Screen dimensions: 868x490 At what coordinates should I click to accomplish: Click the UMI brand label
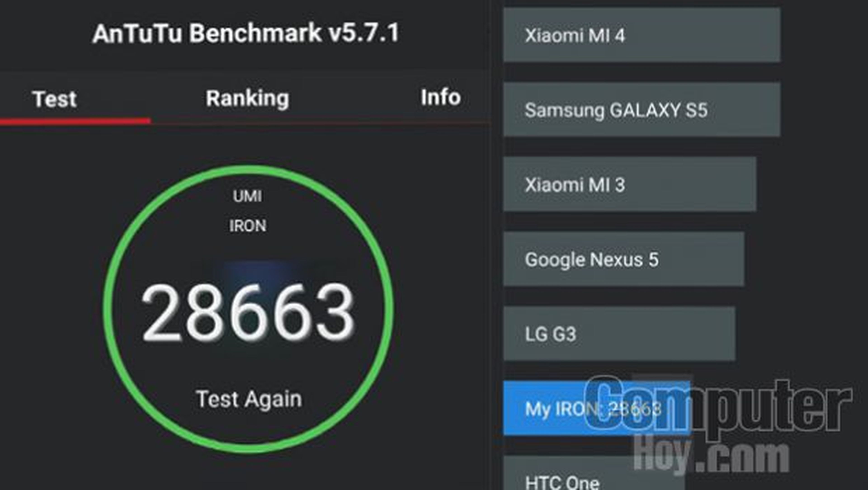point(247,196)
